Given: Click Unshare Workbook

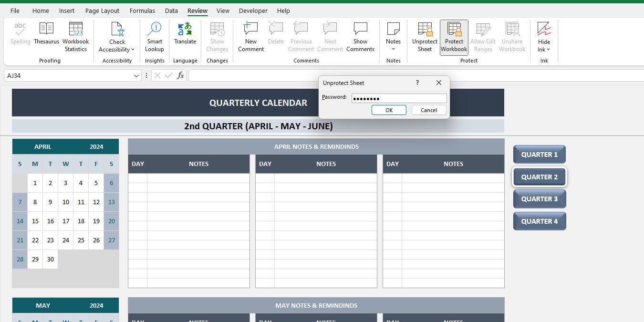Looking at the screenshot, I should pos(512,37).
